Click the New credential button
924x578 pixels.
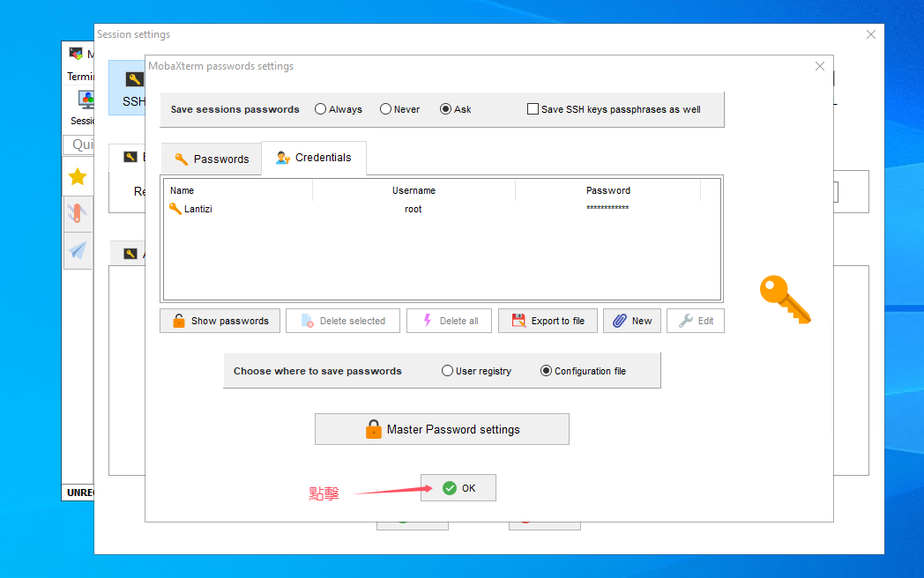point(631,321)
